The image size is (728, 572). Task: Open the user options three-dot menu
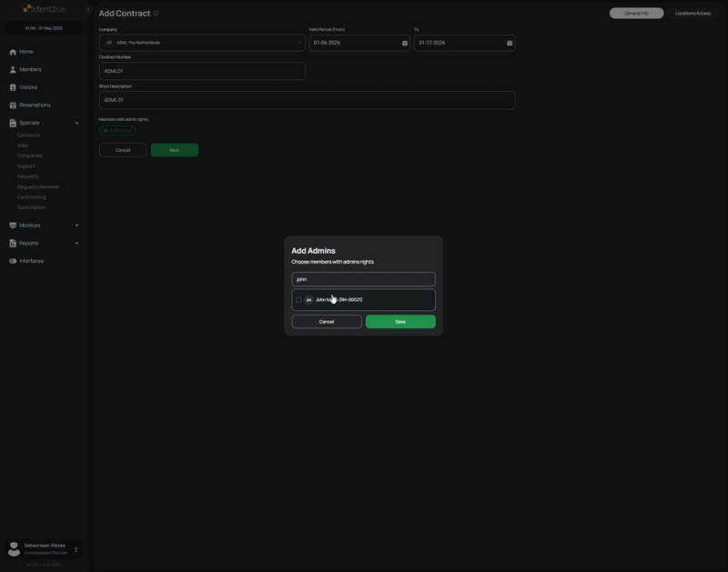point(76,550)
